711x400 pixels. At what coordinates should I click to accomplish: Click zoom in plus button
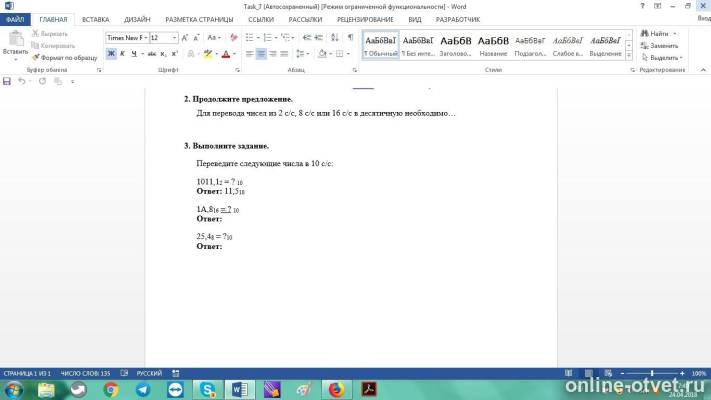point(682,373)
